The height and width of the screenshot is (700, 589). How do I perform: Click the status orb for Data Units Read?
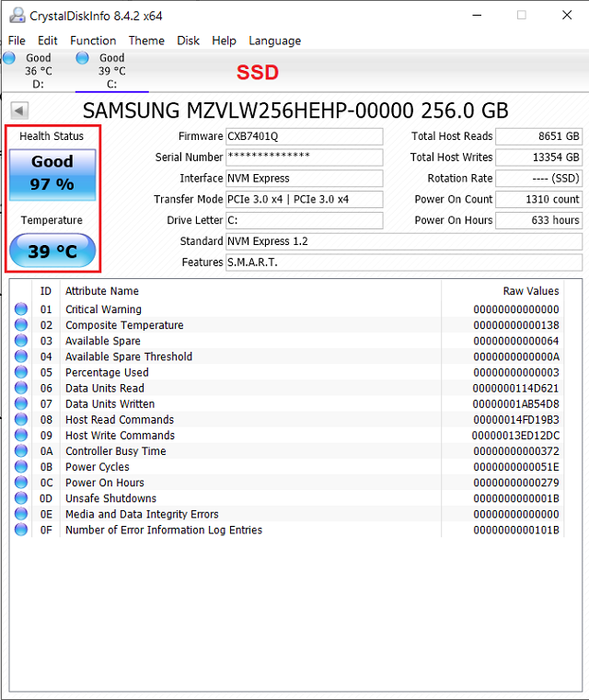click(21, 388)
